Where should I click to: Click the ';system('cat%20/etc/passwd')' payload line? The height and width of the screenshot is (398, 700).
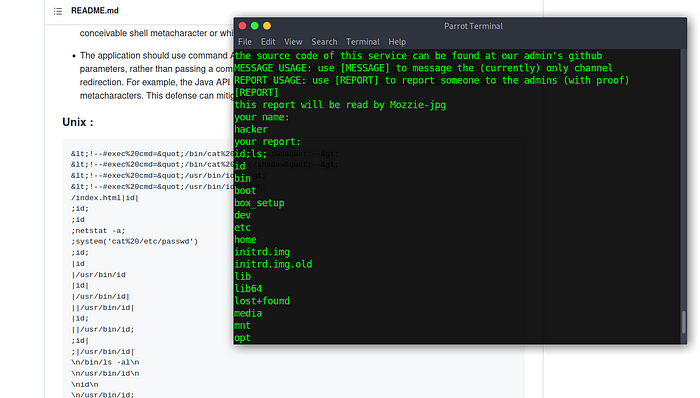[x=134, y=241]
